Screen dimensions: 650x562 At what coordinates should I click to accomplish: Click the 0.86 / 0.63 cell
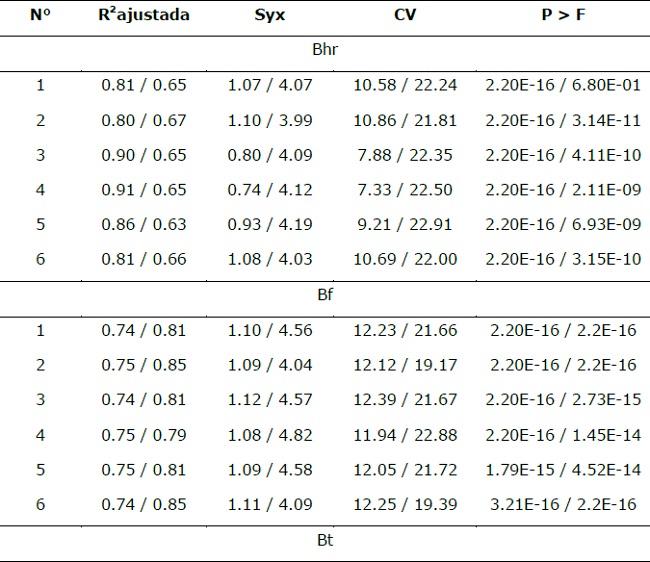(x=144, y=225)
